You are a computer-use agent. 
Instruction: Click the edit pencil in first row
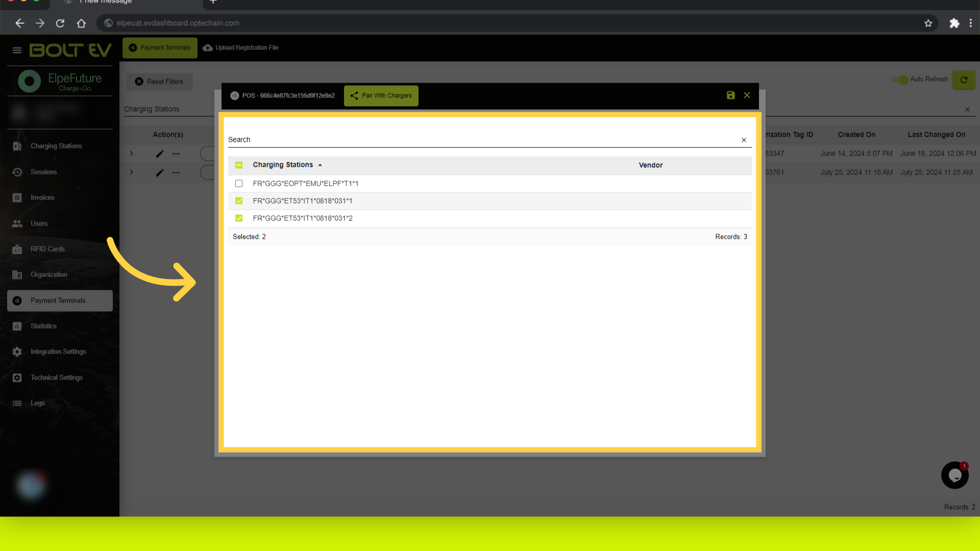click(x=160, y=154)
